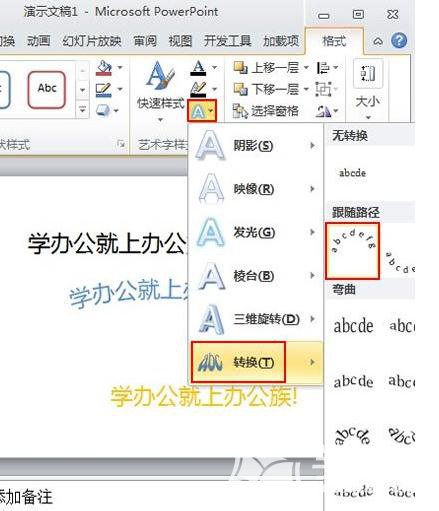439x511 pixels.
Task: Open the Text Effects dropdown icon
Action: tap(202, 111)
